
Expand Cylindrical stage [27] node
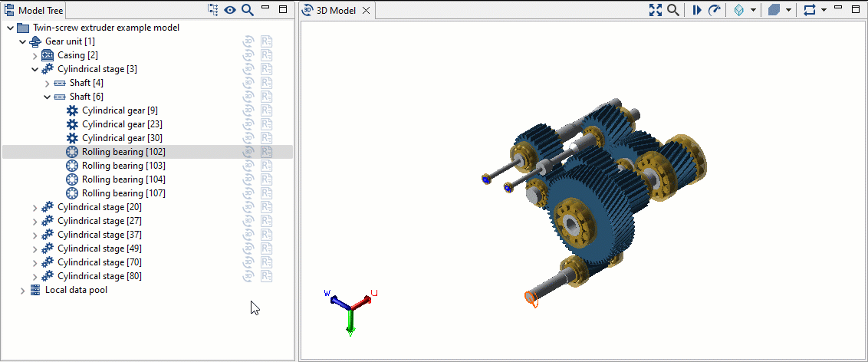35,222
